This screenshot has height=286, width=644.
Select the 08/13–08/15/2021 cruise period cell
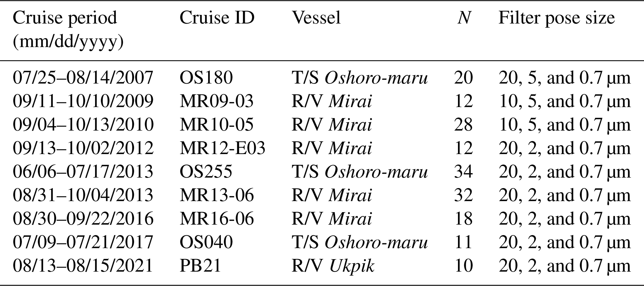(83, 266)
